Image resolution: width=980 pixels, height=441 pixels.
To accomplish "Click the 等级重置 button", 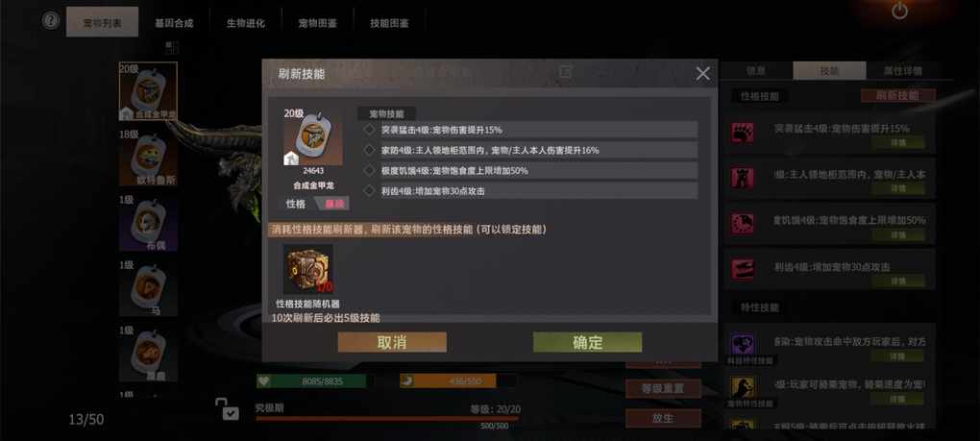I will (663, 388).
